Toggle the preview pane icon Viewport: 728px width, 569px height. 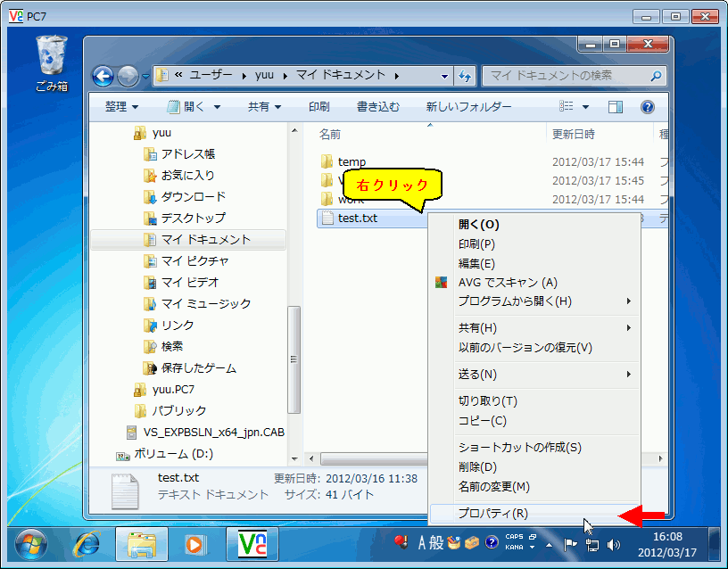[x=616, y=106]
